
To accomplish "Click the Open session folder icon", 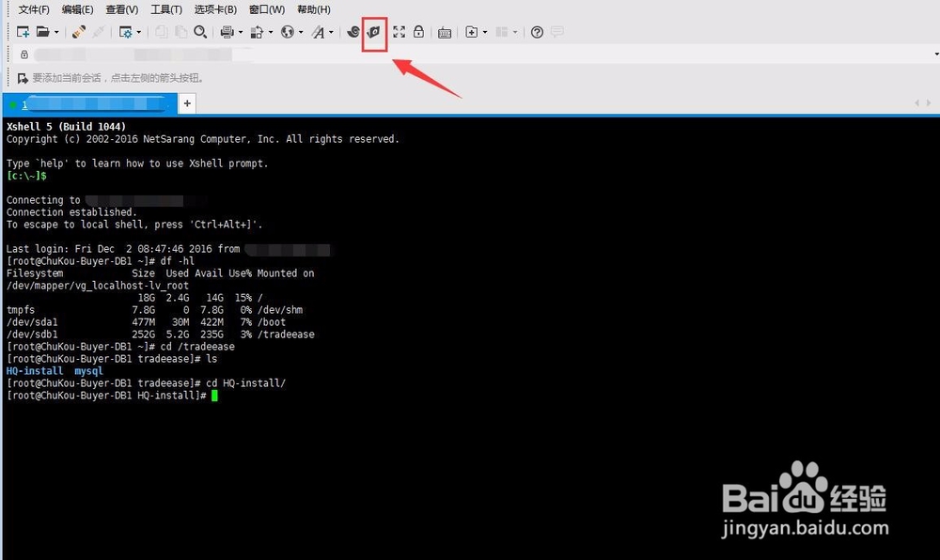I will point(42,32).
